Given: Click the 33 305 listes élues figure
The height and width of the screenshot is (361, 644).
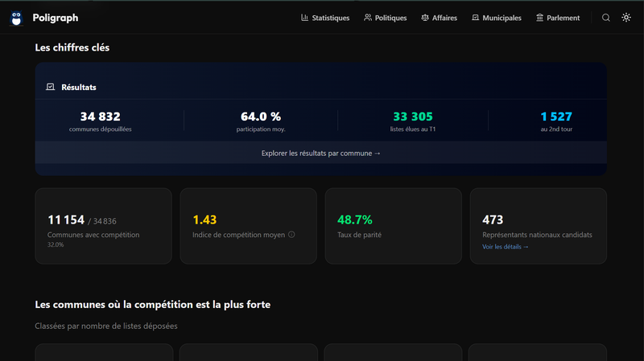Looking at the screenshot, I should point(413,117).
